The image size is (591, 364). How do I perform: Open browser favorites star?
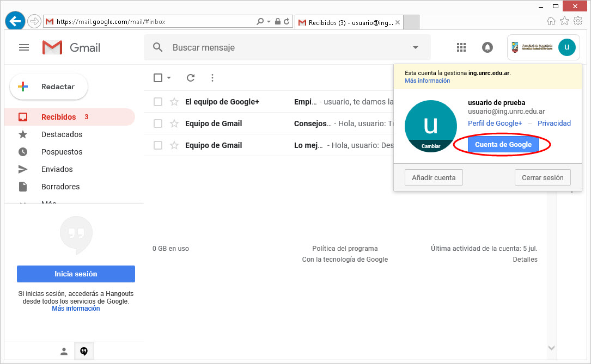pos(564,21)
